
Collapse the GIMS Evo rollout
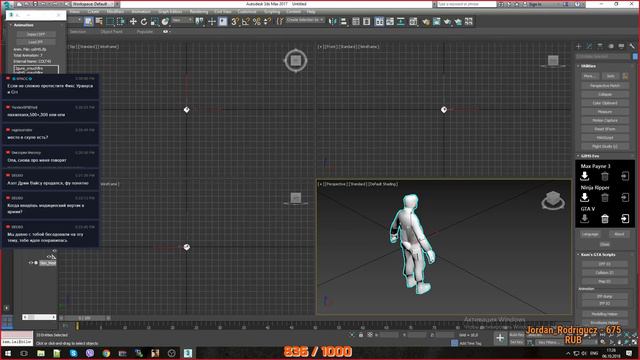click(589, 156)
